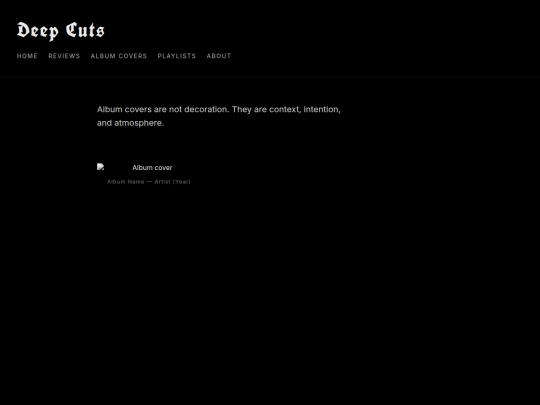Screen dimensions: 540x405
Task: Open the Playlists page
Action: [177, 56]
